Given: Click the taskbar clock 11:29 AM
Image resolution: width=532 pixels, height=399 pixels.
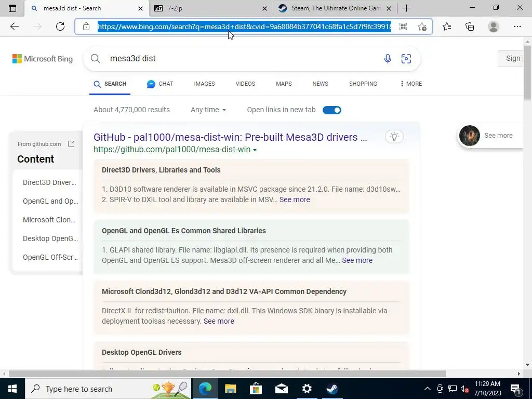Looking at the screenshot, I should coord(487,384).
